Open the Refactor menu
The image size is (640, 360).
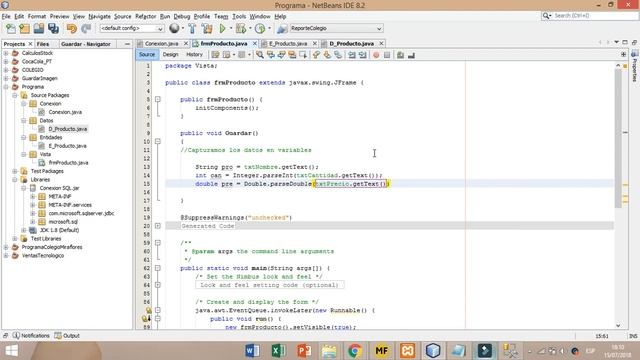[146, 16]
